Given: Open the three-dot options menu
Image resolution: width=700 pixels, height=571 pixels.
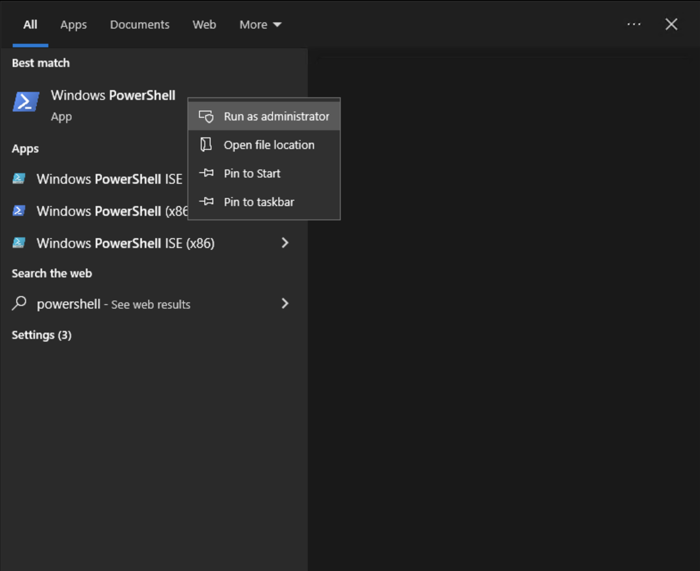Looking at the screenshot, I should pyautogui.click(x=634, y=24).
